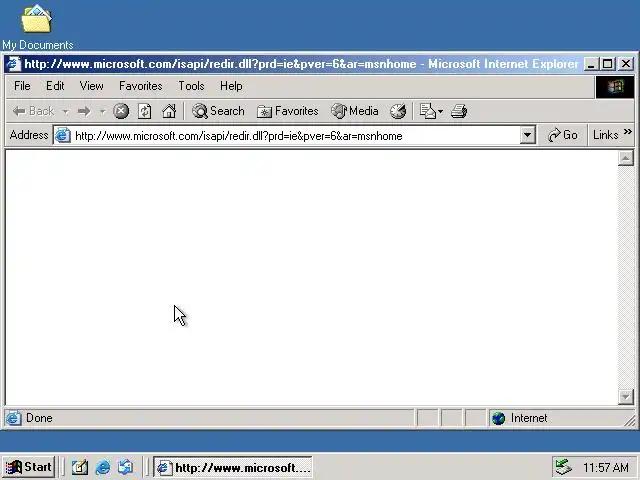
Task: Open the Forward history dropdown arrow
Action: pos(102,111)
